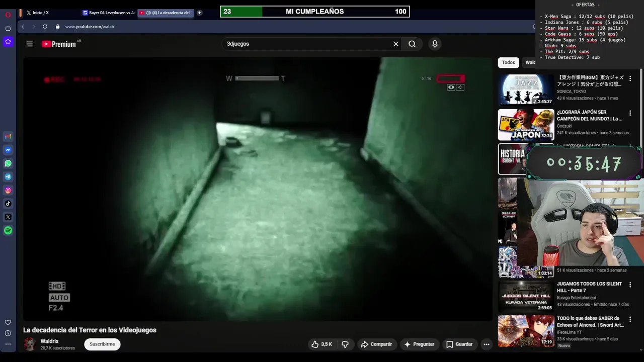Screen dimensions: 644x362
Task: Clear the search text with X
Action: (x=396, y=44)
